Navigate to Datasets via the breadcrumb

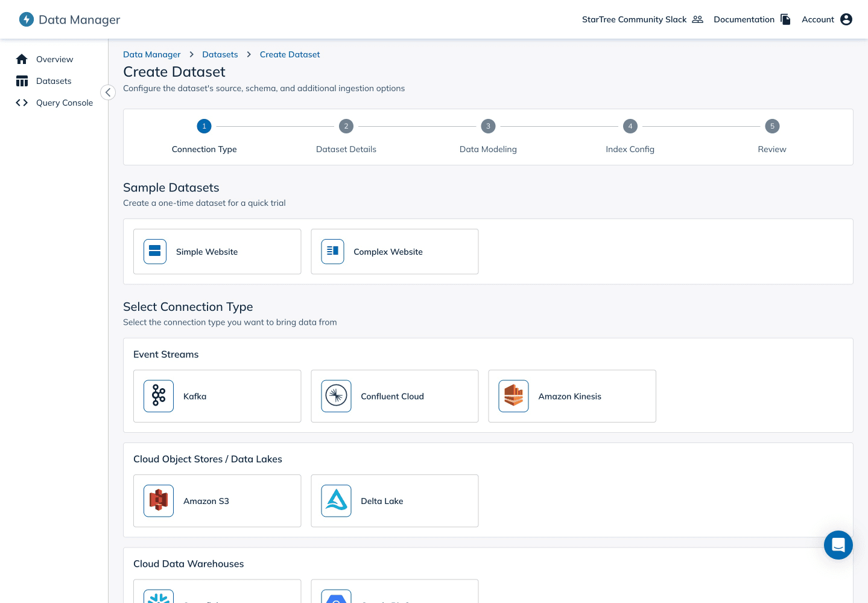[220, 54]
